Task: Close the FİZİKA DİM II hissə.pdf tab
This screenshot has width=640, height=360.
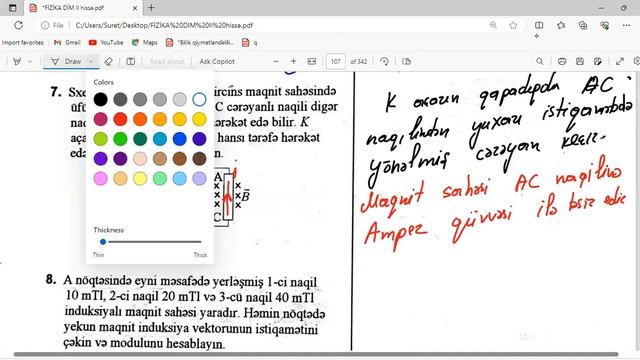Action: (135, 8)
